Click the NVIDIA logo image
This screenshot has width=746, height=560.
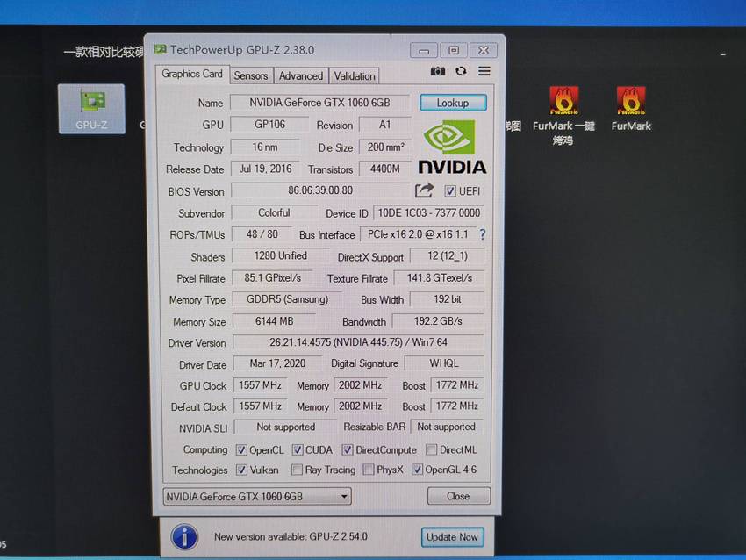tap(452, 146)
